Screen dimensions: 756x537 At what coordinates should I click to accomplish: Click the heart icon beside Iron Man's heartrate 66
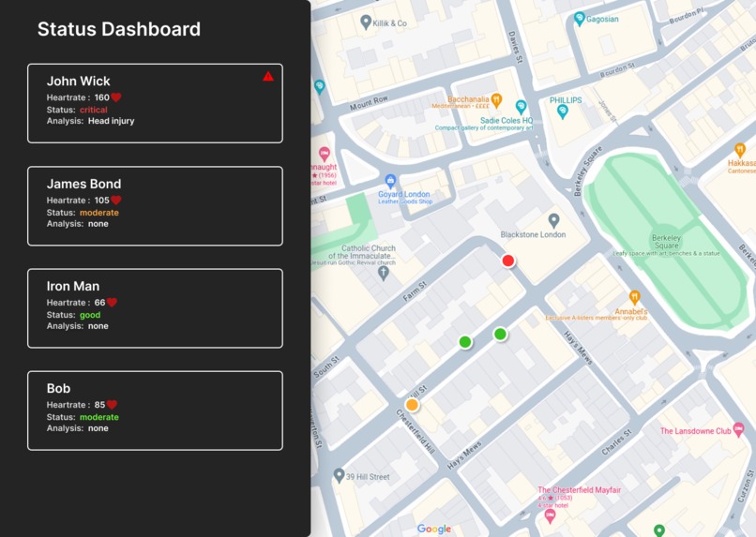(112, 303)
